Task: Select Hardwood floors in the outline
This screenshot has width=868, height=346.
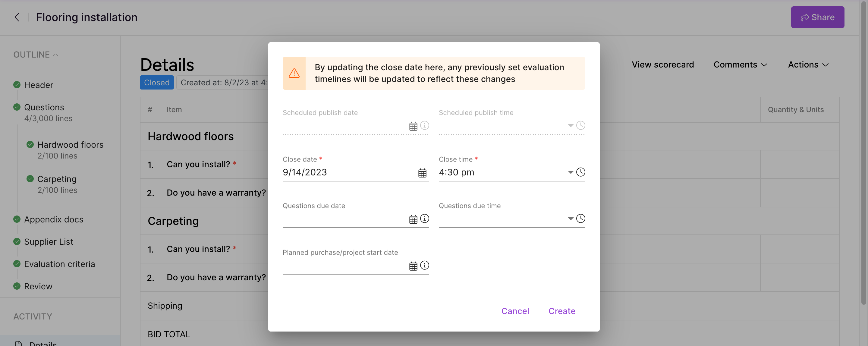Action: coord(70,145)
